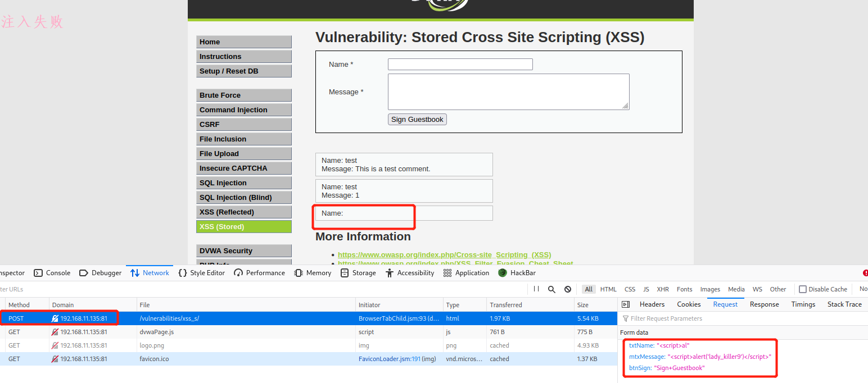Open the XSS (Reflected) page

(x=244, y=212)
